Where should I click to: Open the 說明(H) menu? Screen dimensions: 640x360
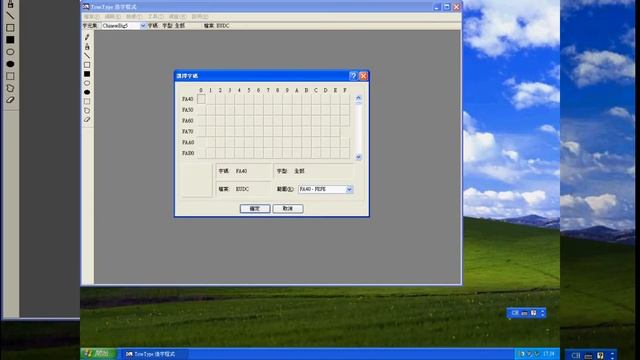point(200,17)
